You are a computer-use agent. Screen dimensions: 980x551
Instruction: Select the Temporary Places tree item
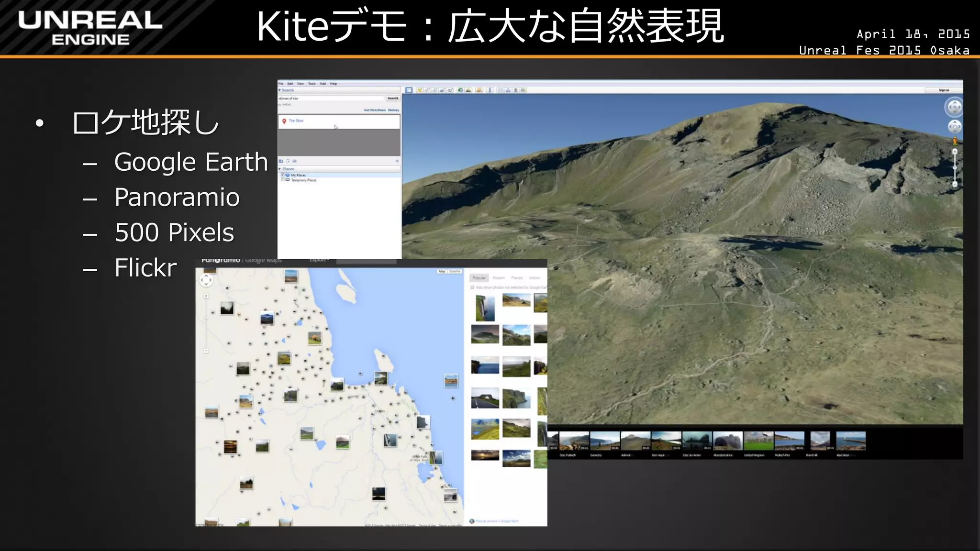(303, 180)
